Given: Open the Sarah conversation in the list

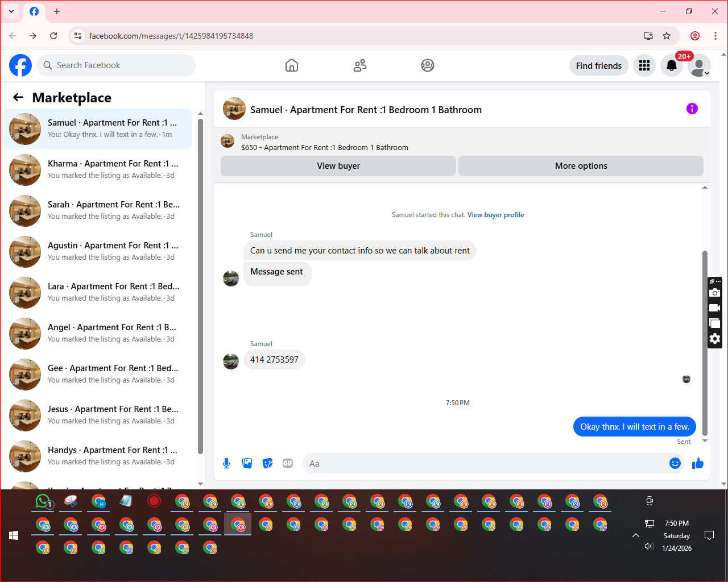Looking at the screenshot, I should click(98, 211).
